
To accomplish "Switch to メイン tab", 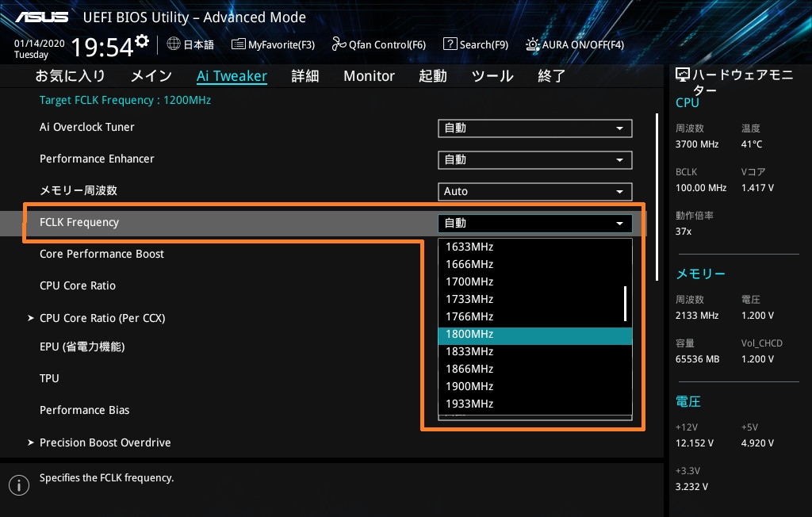I will pyautogui.click(x=151, y=76).
